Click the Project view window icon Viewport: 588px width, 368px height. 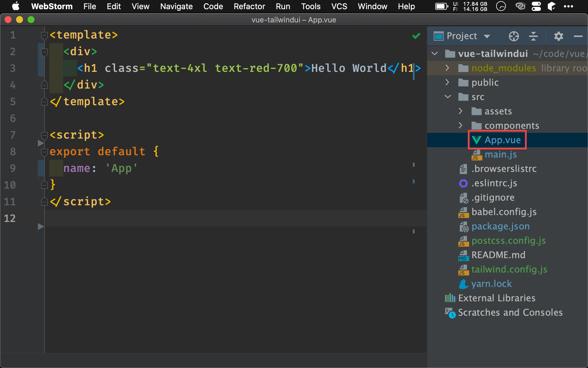pyautogui.click(x=438, y=36)
